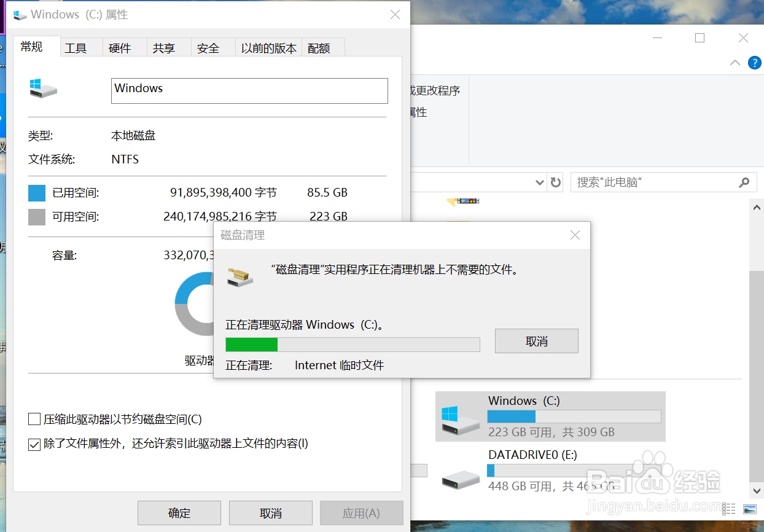Click 确定 in the properties dialog
764x532 pixels.
point(179,513)
